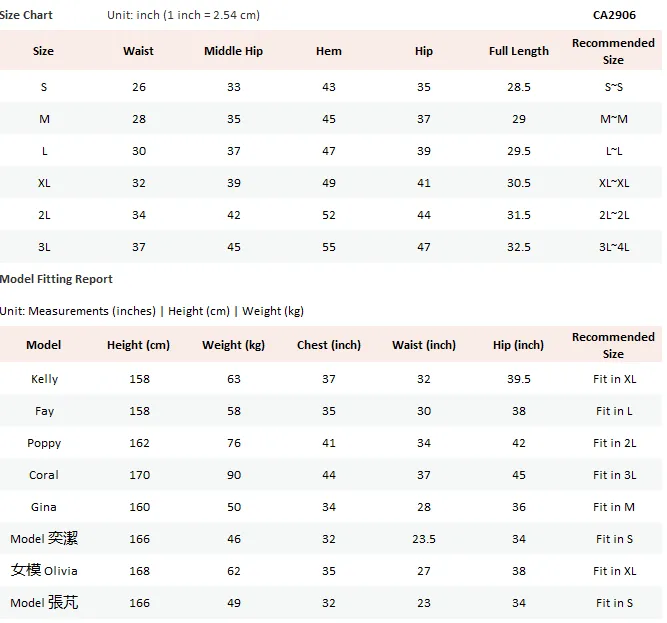Click the Middle Hip column header
Screen dimensions: 667x623
(234, 51)
